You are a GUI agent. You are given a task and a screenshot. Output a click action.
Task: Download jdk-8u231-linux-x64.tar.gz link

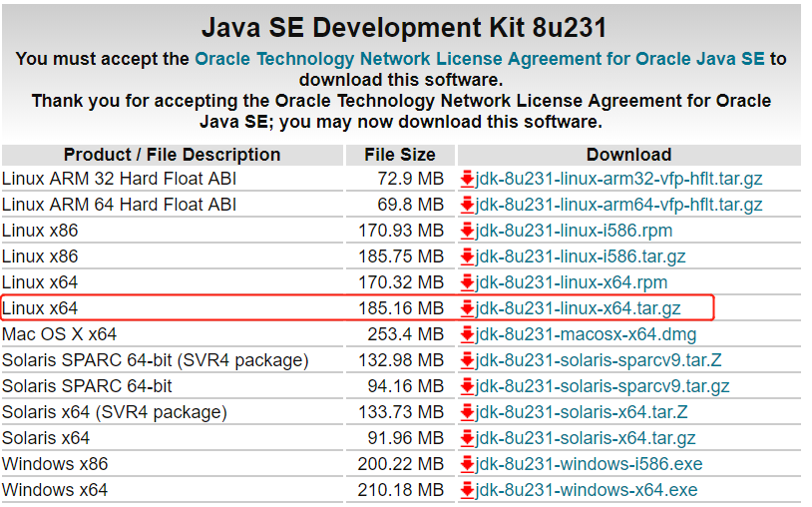coord(578,308)
